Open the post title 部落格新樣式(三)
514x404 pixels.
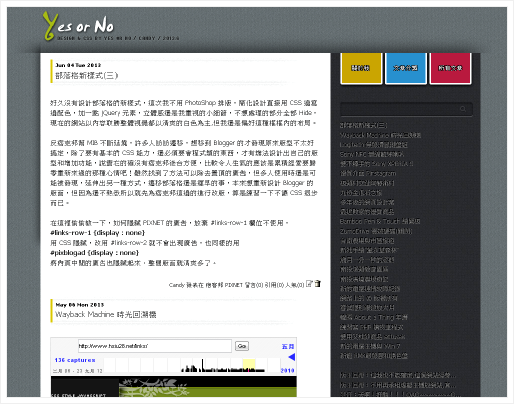click(87, 75)
